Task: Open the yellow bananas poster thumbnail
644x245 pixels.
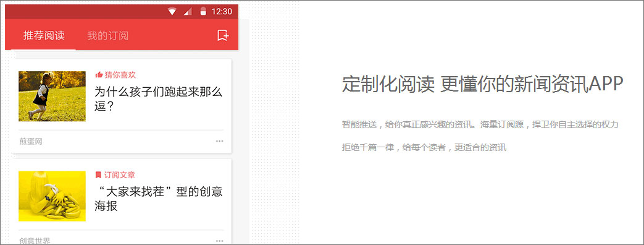Action: [x=52, y=196]
